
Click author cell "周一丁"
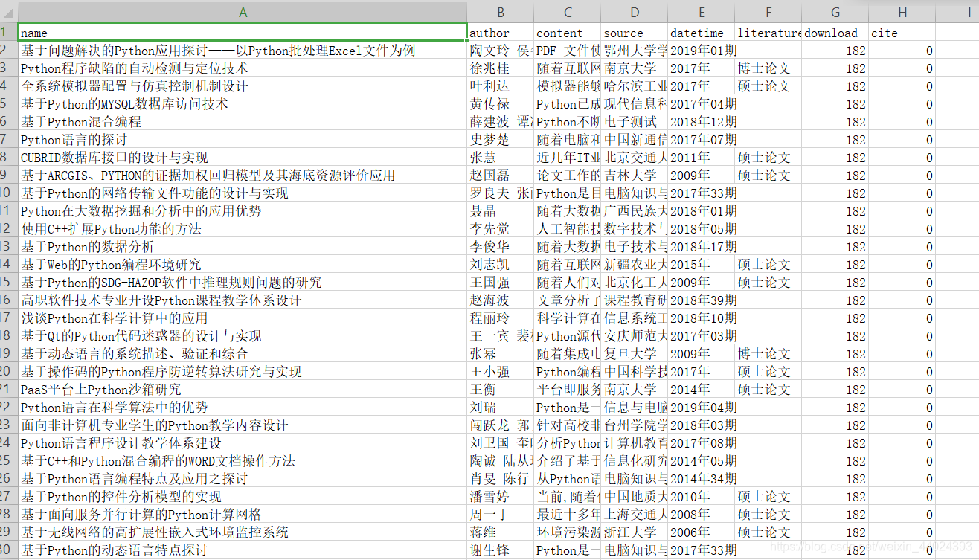pos(501,515)
